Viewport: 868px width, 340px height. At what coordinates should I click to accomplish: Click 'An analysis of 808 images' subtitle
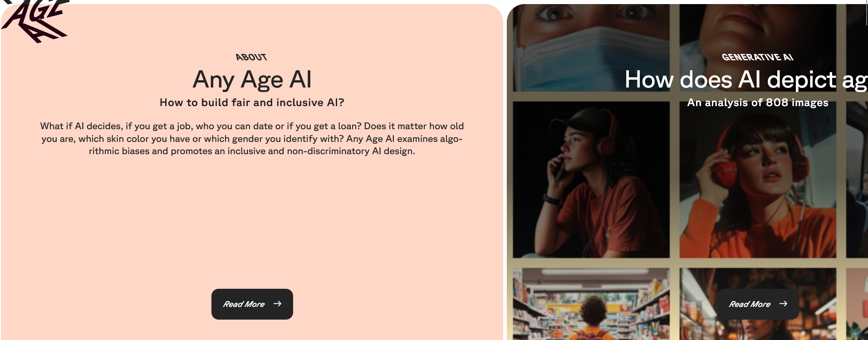click(x=758, y=102)
